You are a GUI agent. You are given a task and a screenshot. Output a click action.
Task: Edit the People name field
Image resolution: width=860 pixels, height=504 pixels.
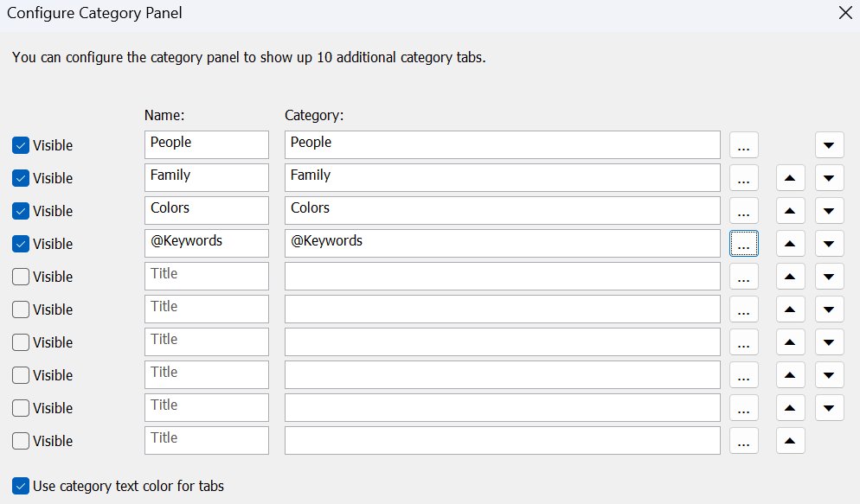tap(207, 144)
